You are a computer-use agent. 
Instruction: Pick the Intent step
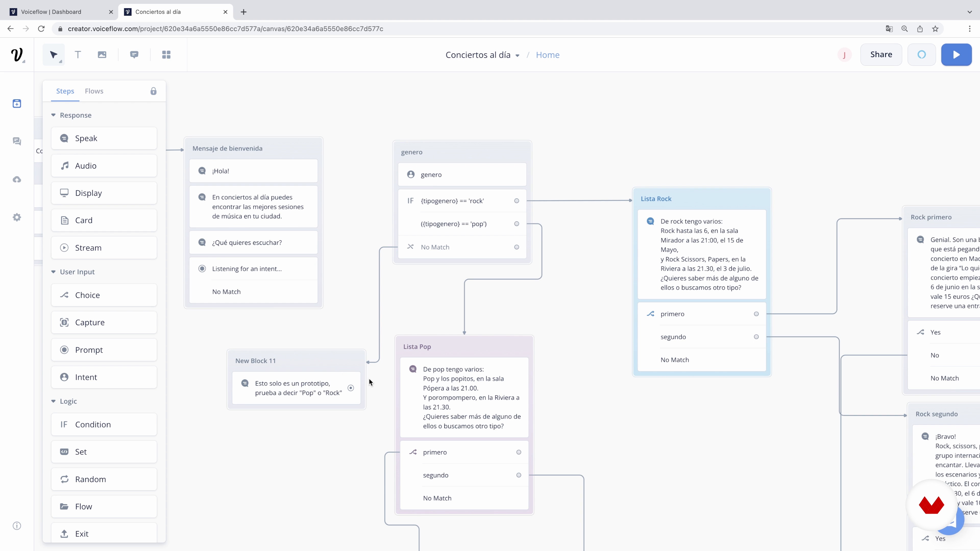pos(104,377)
